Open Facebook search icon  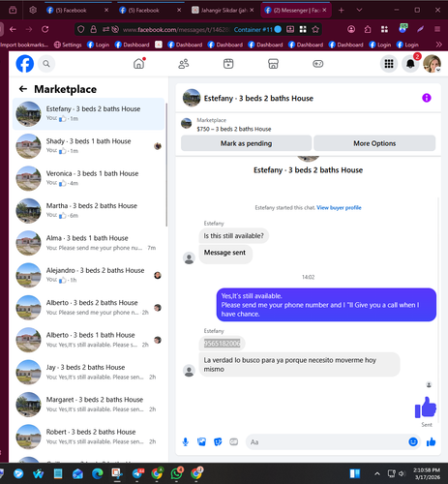pyautogui.click(x=46, y=64)
